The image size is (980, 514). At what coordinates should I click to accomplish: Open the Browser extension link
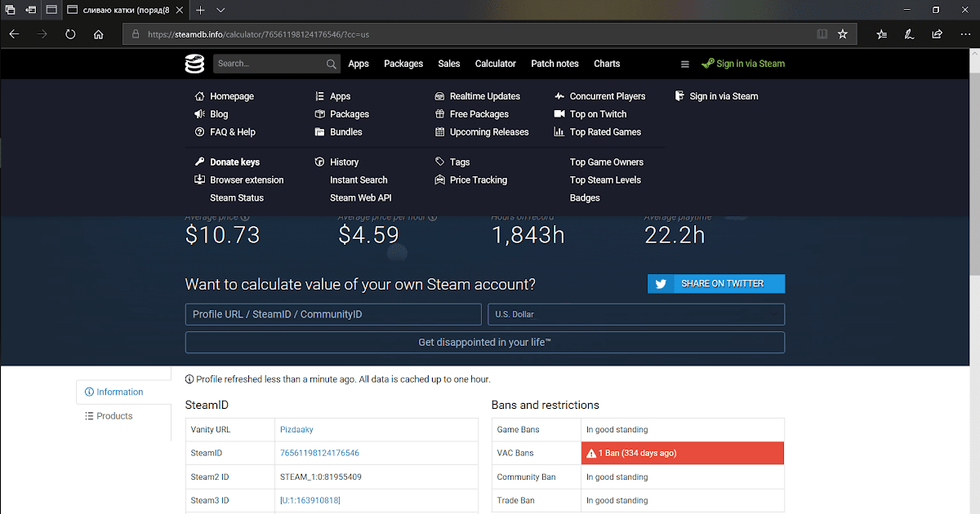pyautogui.click(x=239, y=180)
